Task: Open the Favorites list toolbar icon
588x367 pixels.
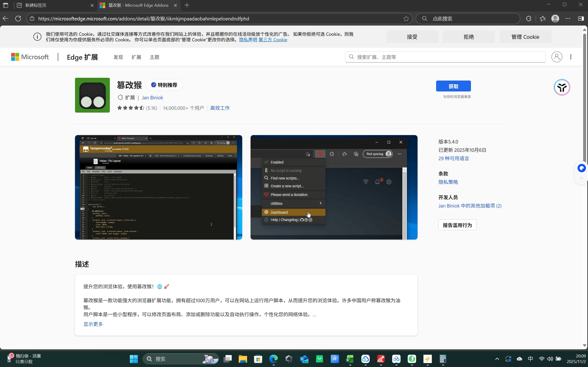Action: pyautogui.click(x=543, y=19)
